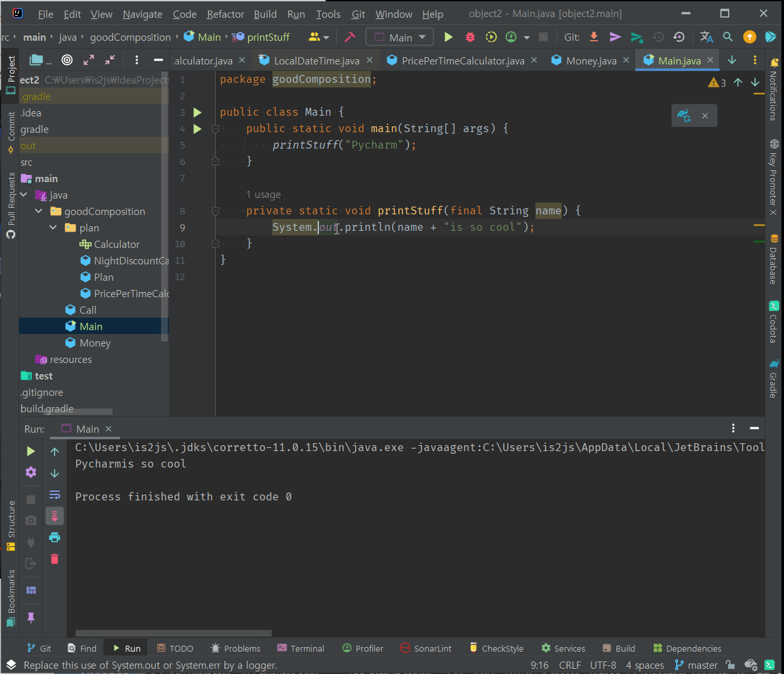The height and width of the screenshot is (674, 784).
Task: Open the Main run configuration dropdown
Action: [400, 37]
